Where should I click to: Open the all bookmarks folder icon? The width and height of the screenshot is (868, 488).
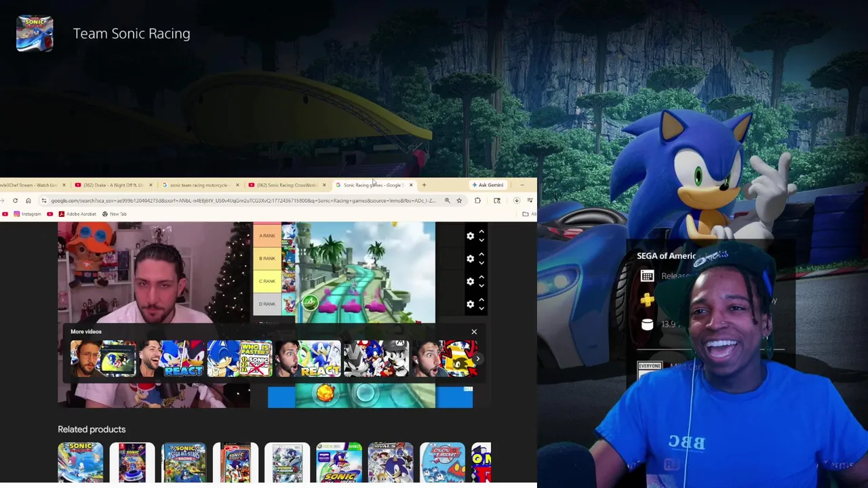(526, 214)
